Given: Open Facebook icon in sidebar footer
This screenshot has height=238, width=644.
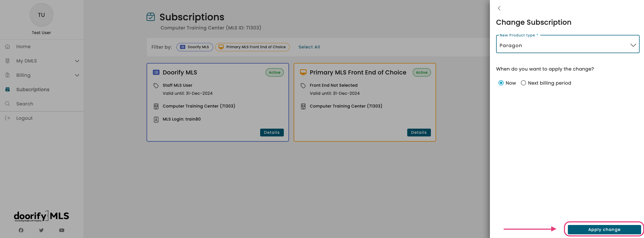Looking at the screenshot, I should coord(21,230).
